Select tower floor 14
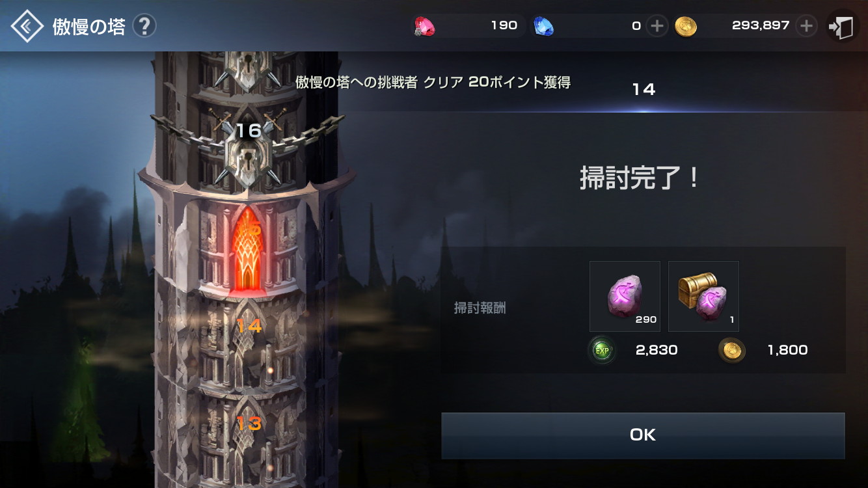The height and width of the screenshot is (488, 868). coord(249,325)
